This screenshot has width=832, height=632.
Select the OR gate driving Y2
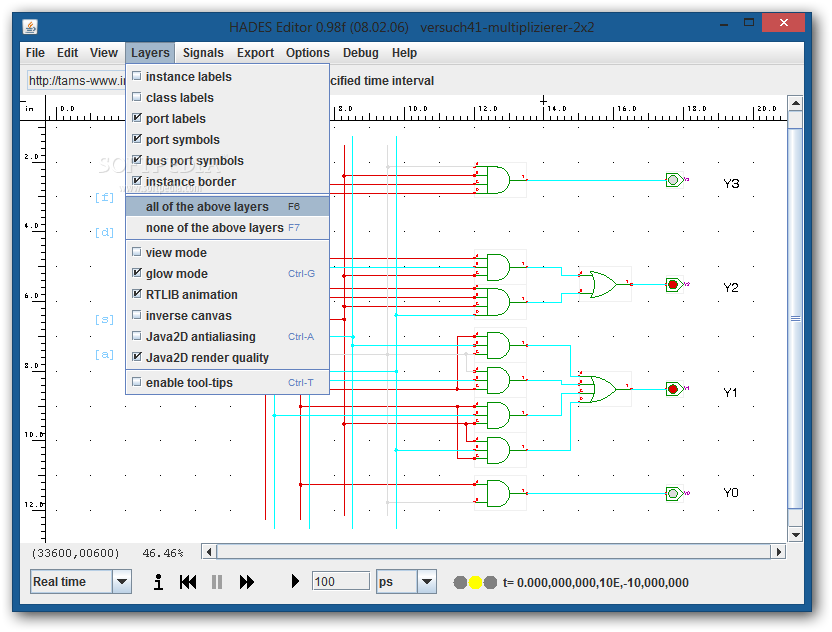tap(603, 284)
